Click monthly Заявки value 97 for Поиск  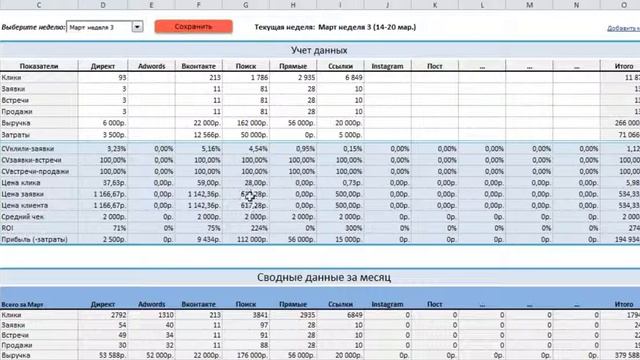246,325
